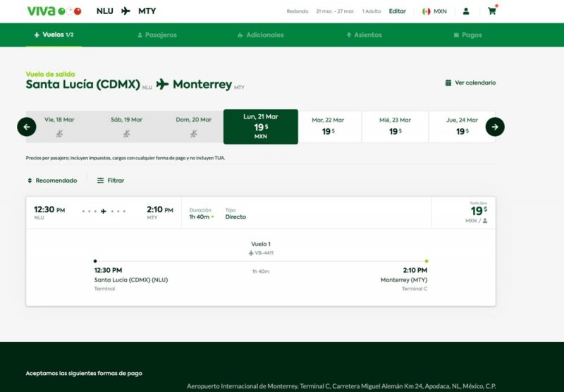Click the Mexico flag currency icon
The height and width of the screenshot is (392, 564).
427,11
